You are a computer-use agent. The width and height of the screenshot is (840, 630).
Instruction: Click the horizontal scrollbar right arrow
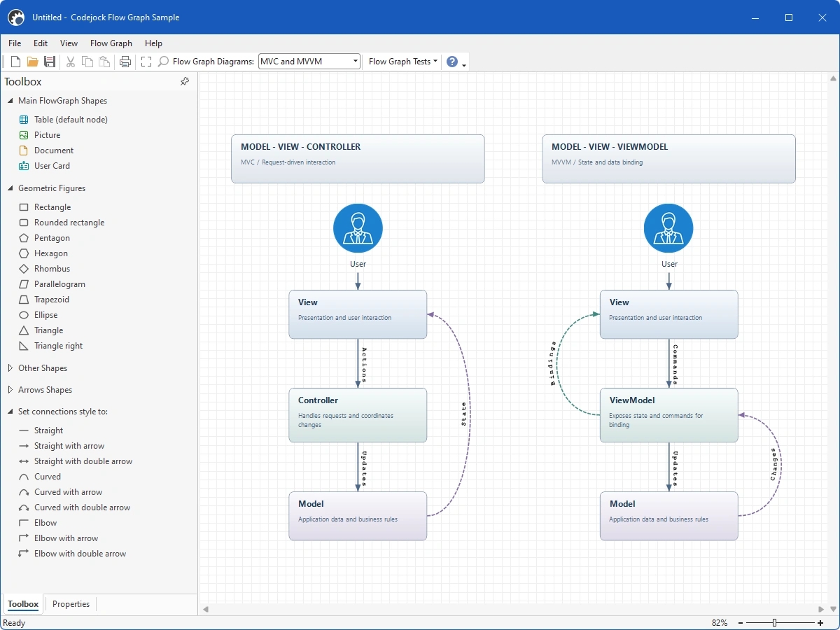(x=822, y=610)
